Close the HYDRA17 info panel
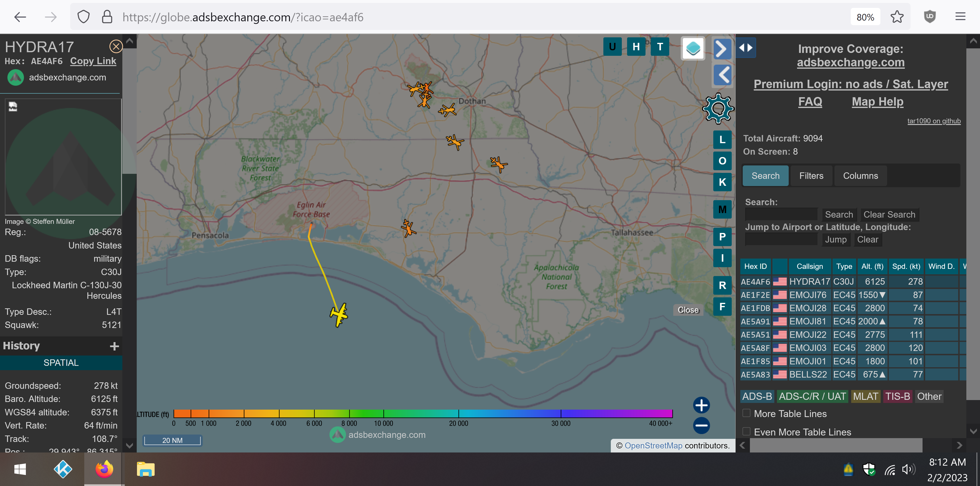 (x=116, y=46)
